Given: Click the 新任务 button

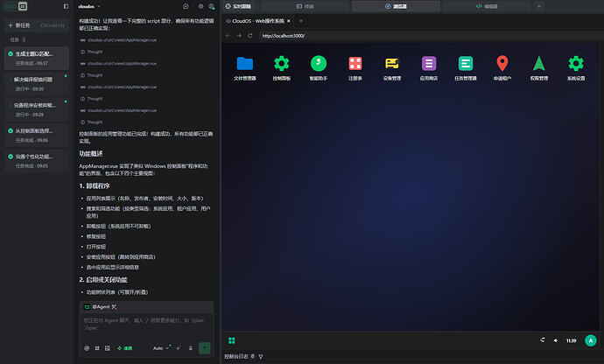Looking at the screenshot, I should coord(37,25).
